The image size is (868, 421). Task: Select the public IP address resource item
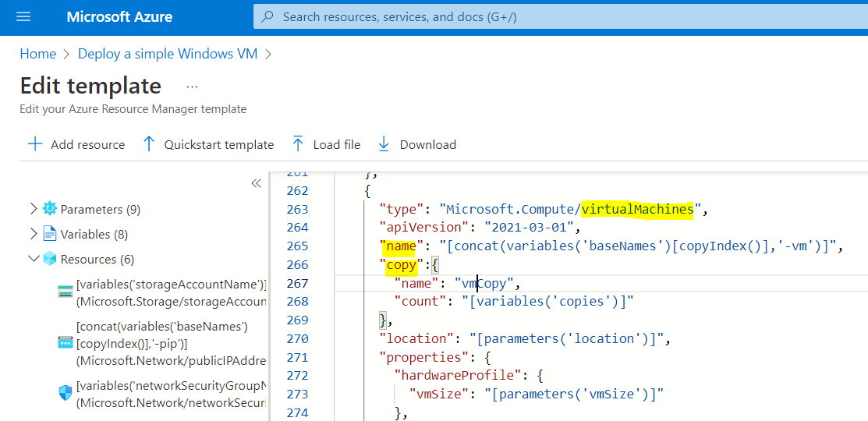(x=171, y=343)
